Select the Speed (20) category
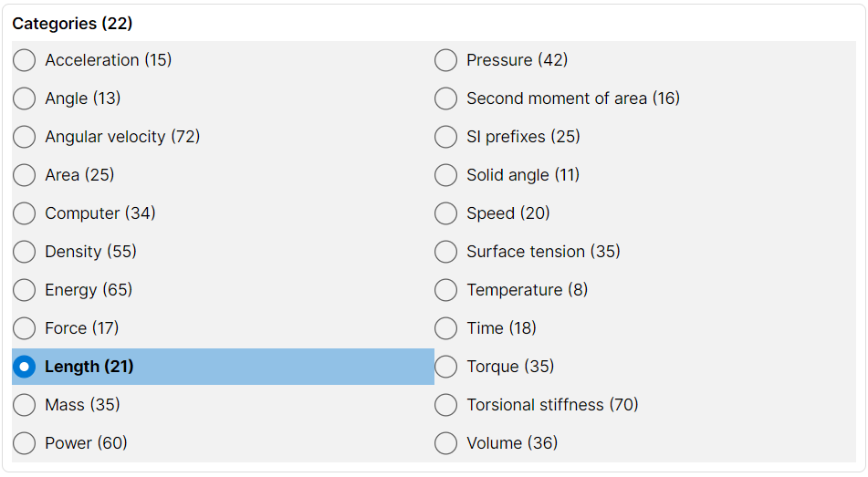 point(445,213)
